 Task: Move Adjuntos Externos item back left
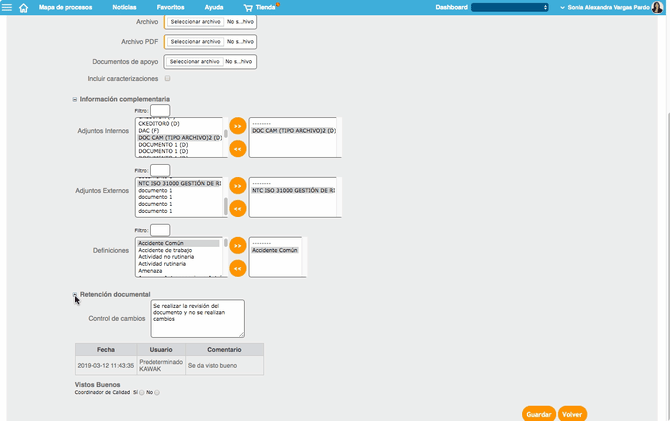(x=237, y=209)
